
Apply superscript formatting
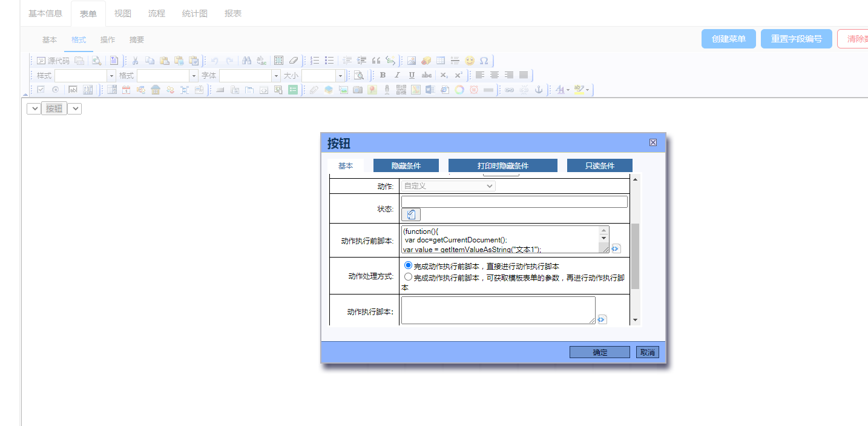point(459,75)
